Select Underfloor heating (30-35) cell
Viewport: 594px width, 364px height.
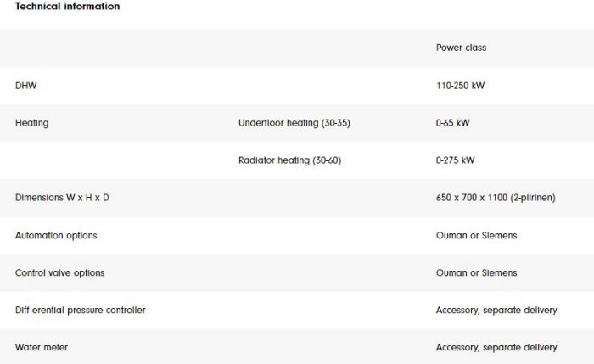[294, 123]
